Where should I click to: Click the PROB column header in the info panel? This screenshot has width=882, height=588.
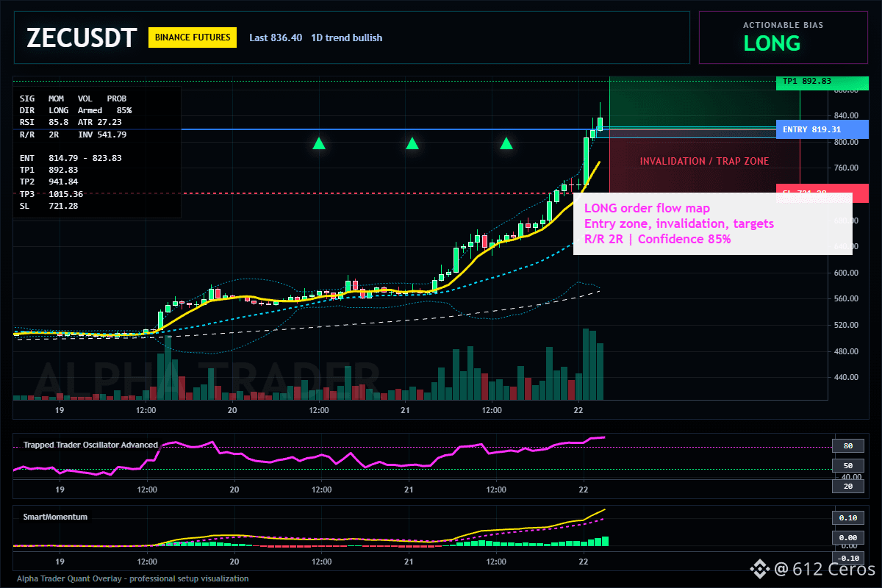click(x=117, y=98)
